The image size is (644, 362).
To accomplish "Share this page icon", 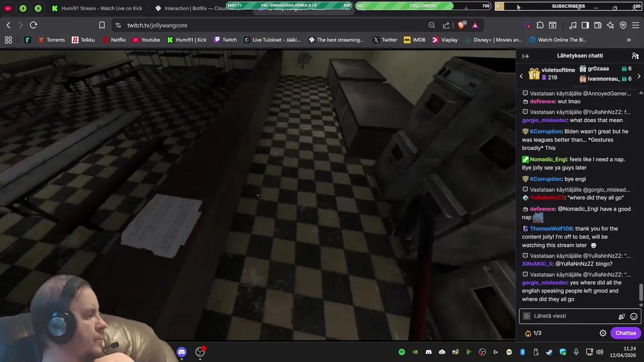I will click(446, 25).
